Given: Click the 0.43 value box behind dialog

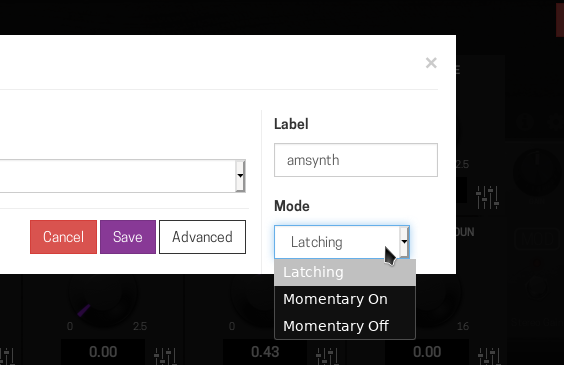Looking at the screenshot, I should pyautogui.click(x=265, y=352).
